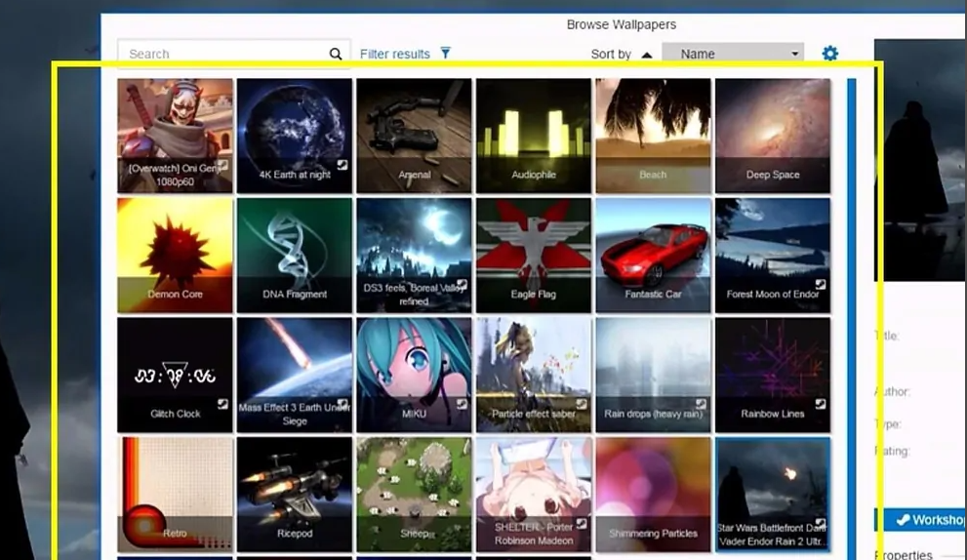
Task: Click the search magnifier icon
Action: [x=336, y=55]
